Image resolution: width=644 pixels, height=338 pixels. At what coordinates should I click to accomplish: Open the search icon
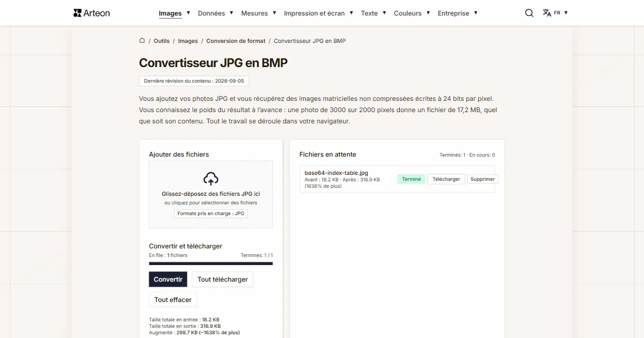tap(529, 13)
